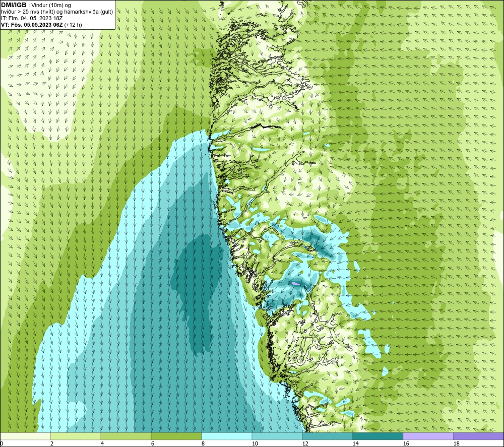The height and width of the screenshot is (447, 504).
Task: Click the scale label '8'
Action: coord(203,444)
